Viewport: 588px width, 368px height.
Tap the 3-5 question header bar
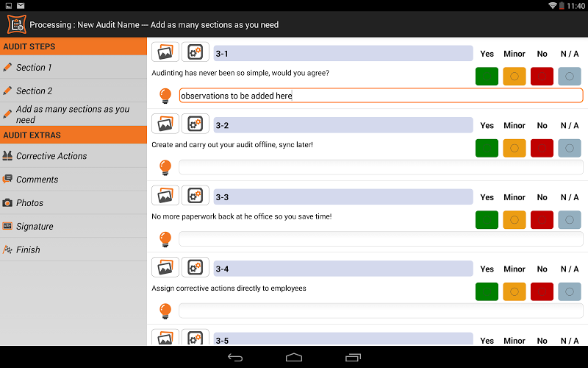point(343,339)
